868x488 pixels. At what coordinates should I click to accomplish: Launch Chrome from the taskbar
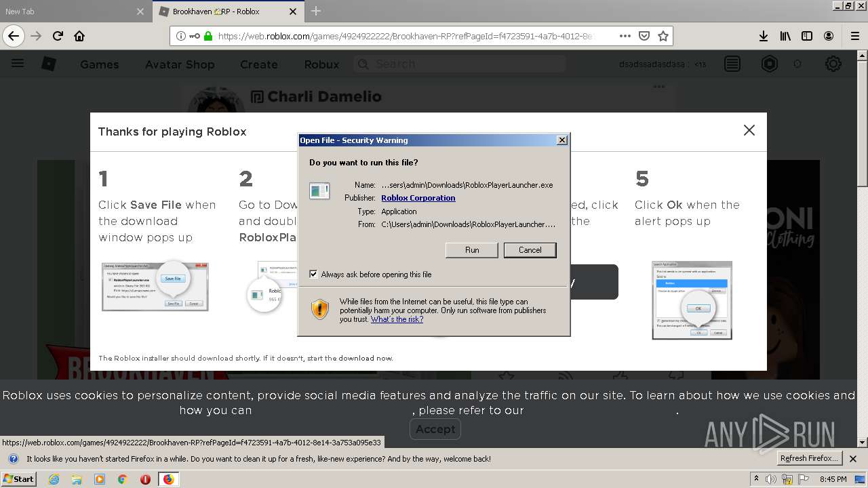(x=122, y=479)
